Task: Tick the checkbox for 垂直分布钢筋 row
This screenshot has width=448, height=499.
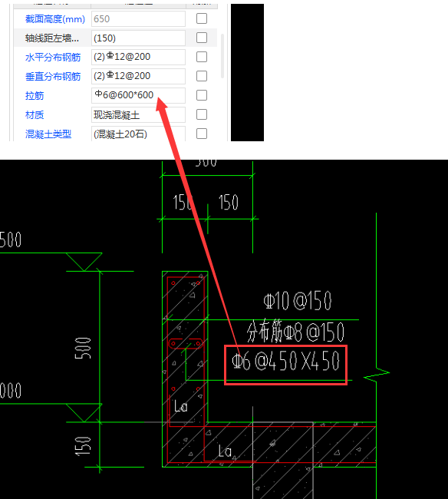Action: click(202, 76)
